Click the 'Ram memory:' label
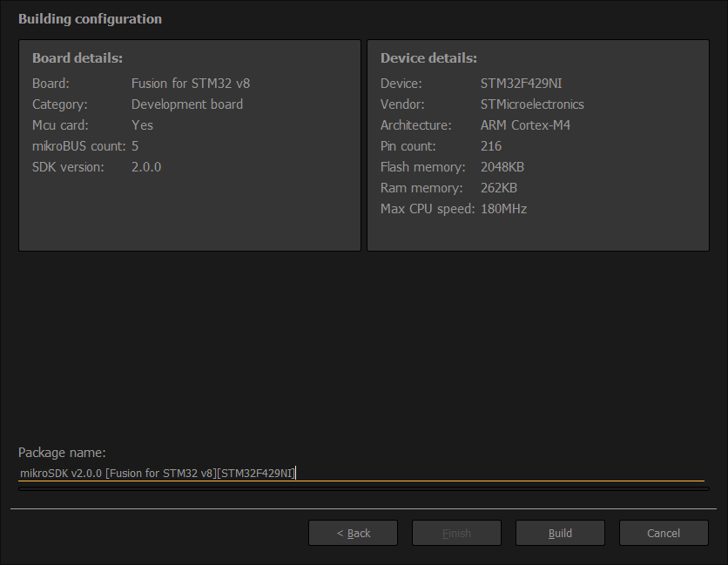 point(421,188)
